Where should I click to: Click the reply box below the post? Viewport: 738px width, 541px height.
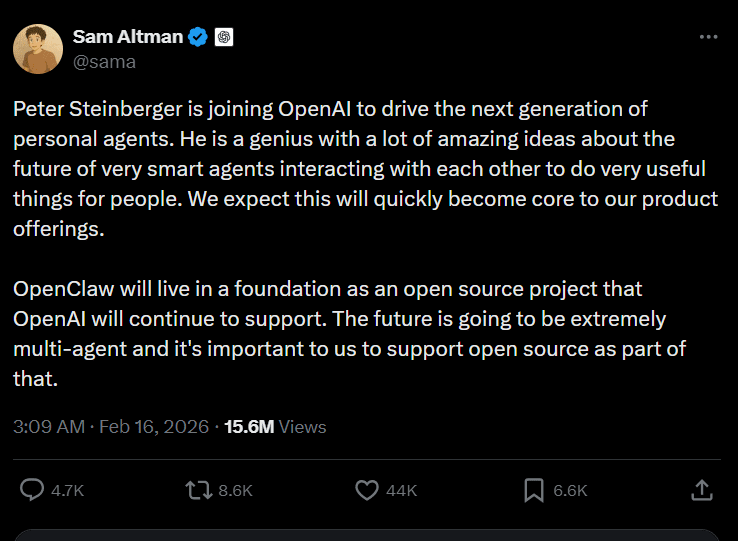(368, 535)
